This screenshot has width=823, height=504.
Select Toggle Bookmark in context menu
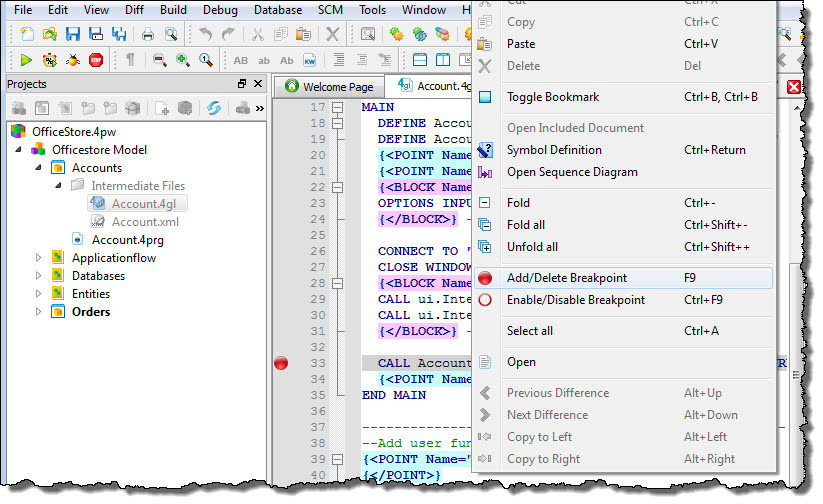(x=552, y=97)
